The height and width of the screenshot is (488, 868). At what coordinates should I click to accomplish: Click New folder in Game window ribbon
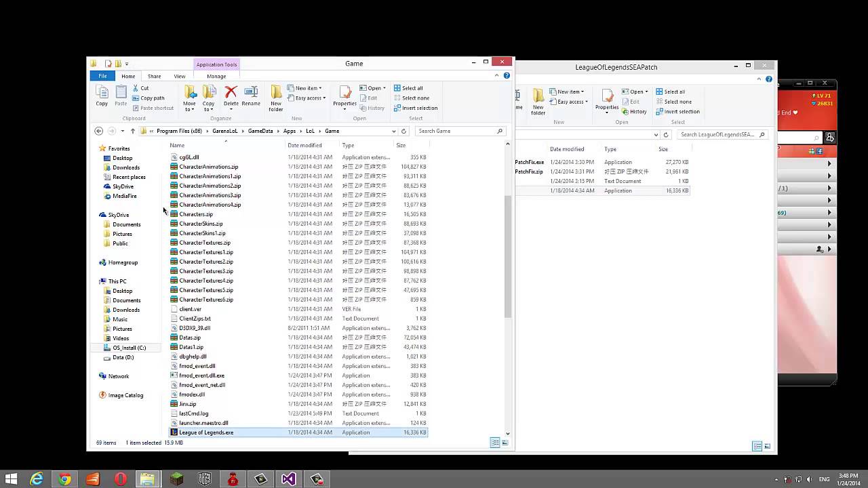click(x=276, y=98)
